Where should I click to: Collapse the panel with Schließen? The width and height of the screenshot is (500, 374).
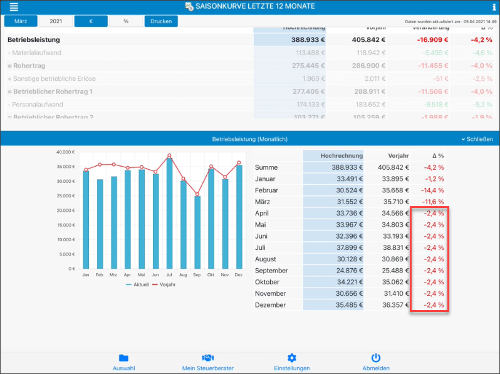click(477, 139)
